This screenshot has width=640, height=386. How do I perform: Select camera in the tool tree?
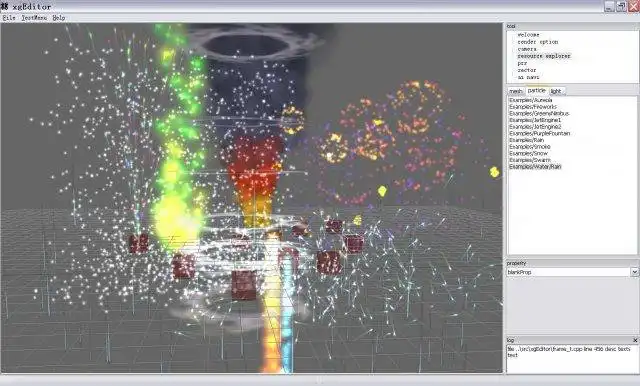click(527, 49)
